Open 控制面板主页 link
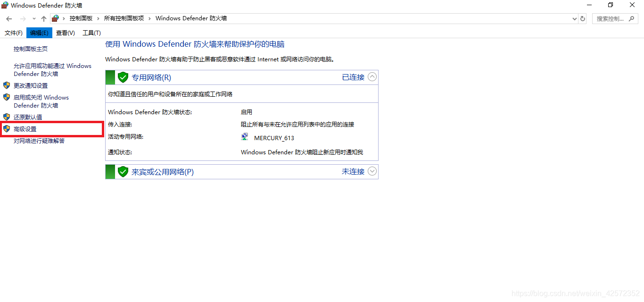 point(31,49)
